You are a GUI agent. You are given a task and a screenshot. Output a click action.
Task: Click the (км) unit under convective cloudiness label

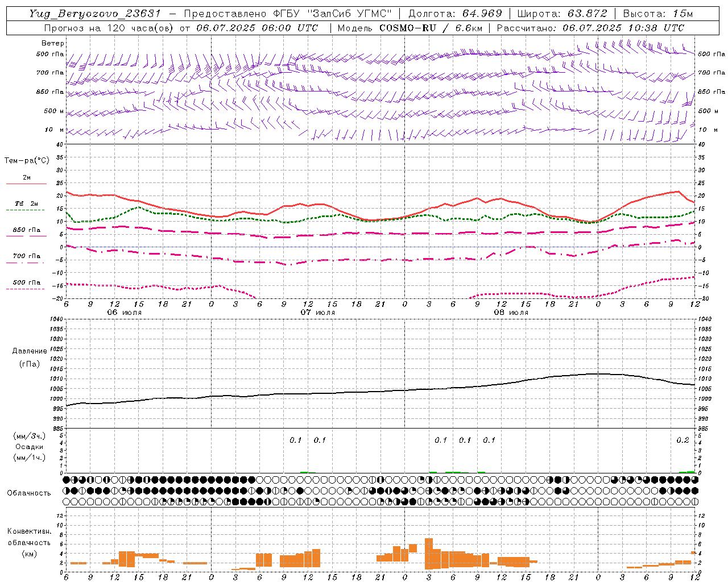(29, 554)
